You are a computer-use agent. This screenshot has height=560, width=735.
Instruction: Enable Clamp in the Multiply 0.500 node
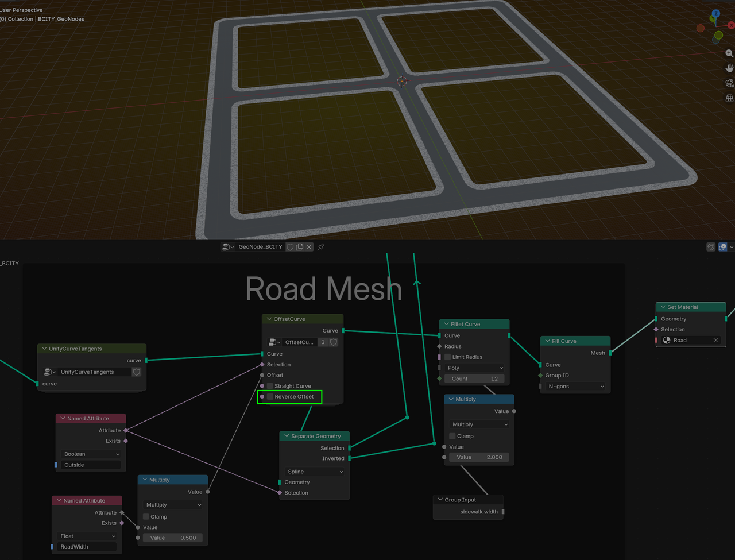click(146, 517)
